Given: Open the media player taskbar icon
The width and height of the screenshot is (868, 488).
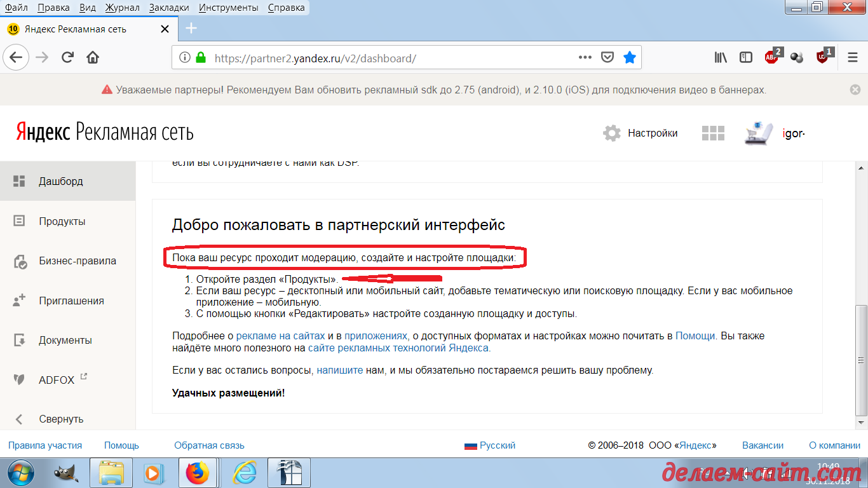Looking at the screenshot, I should click(153, 473).
